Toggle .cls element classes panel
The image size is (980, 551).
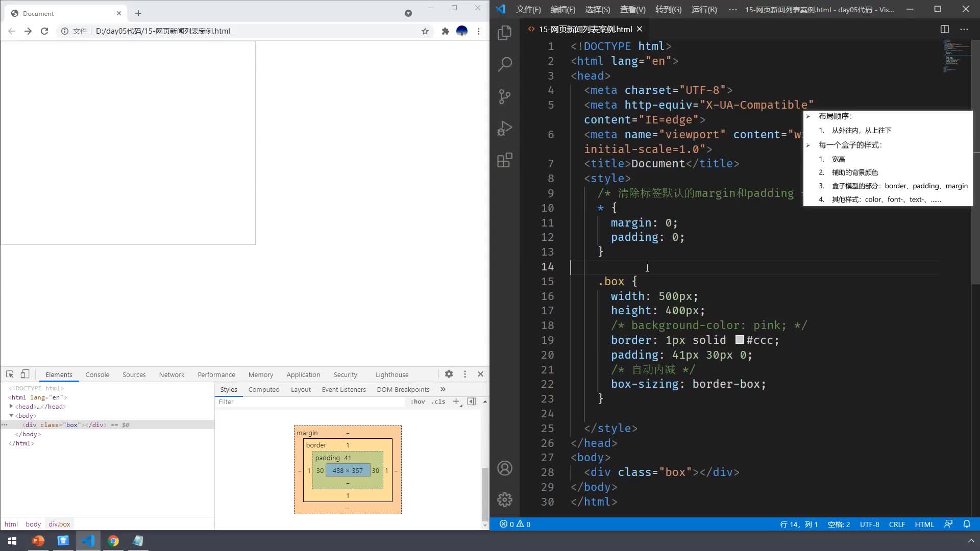[438, 402]
